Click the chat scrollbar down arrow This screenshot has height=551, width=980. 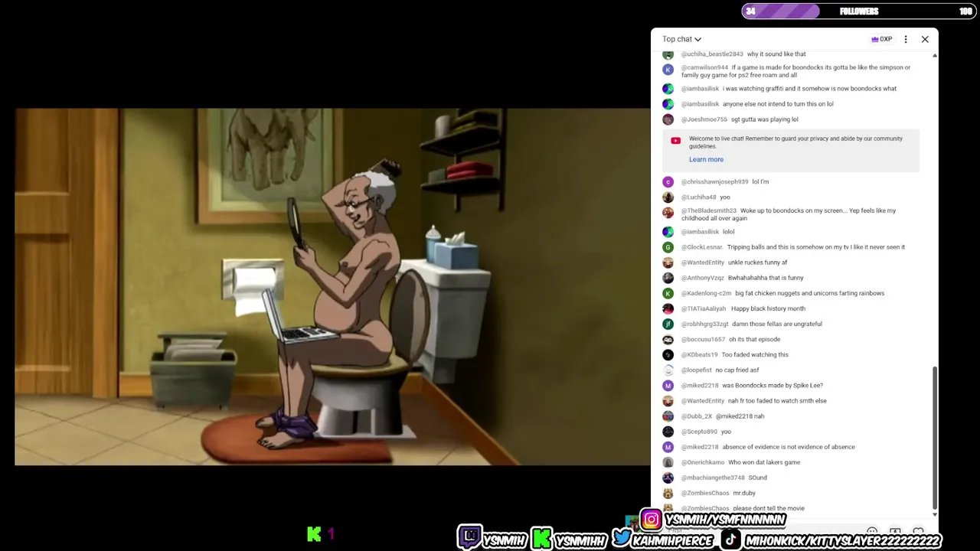(935, 514)
